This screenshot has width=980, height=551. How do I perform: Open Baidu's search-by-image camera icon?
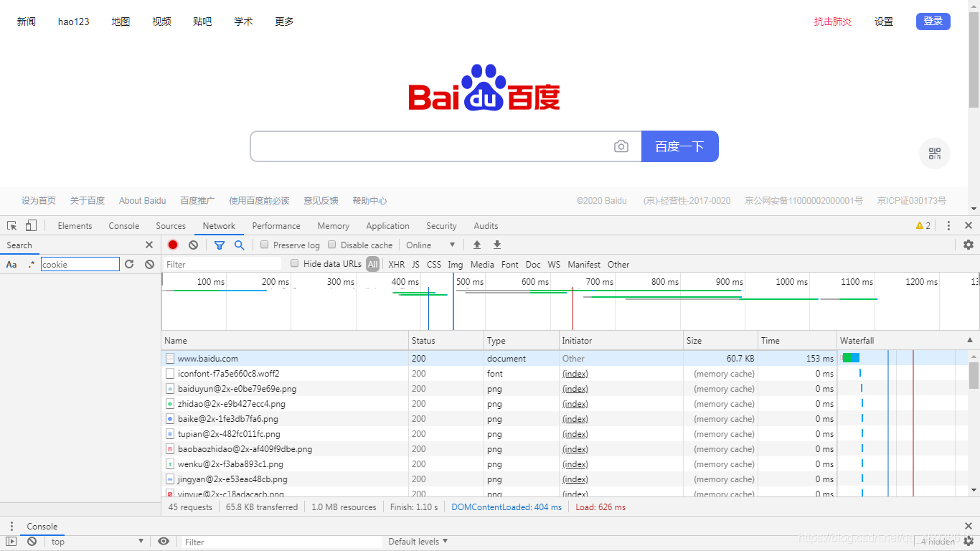coord(621,146)
